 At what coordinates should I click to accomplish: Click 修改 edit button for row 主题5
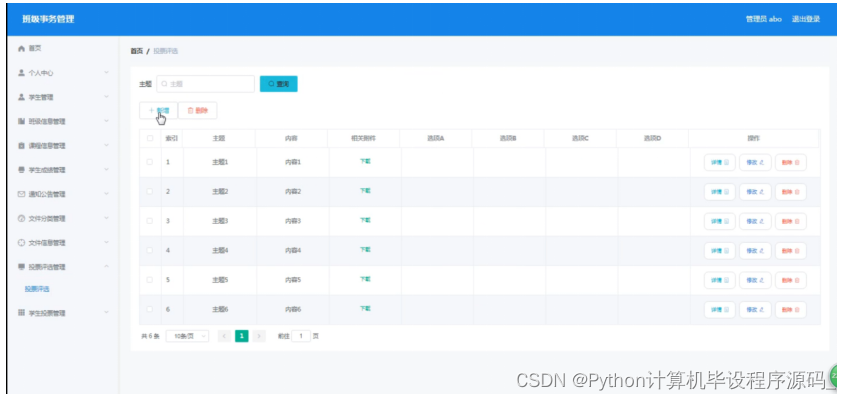pyautogui.click(x=755, y=280)
